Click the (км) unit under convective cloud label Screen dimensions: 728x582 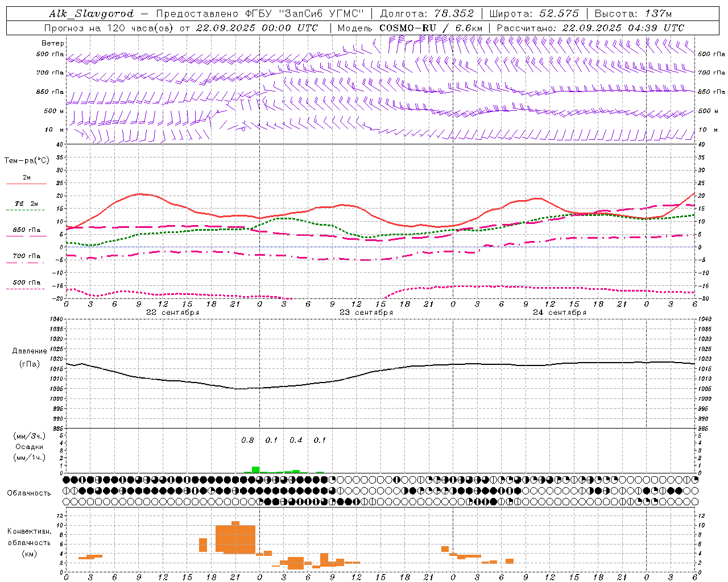[29, 554]
